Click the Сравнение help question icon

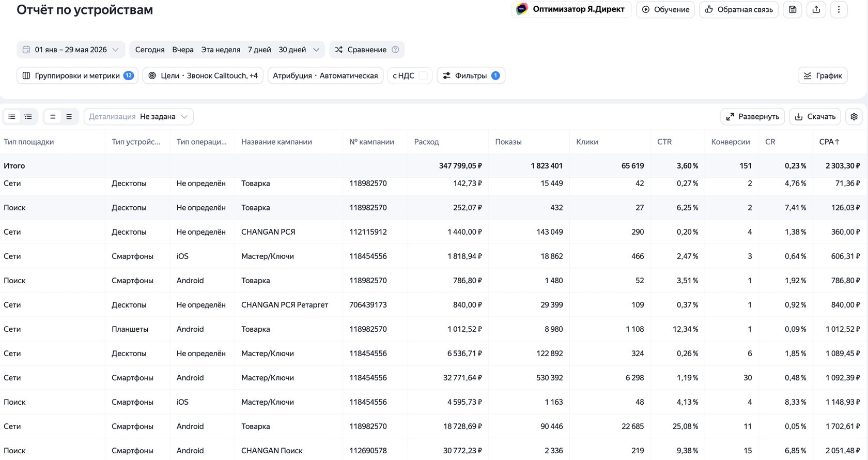point(395,50)
